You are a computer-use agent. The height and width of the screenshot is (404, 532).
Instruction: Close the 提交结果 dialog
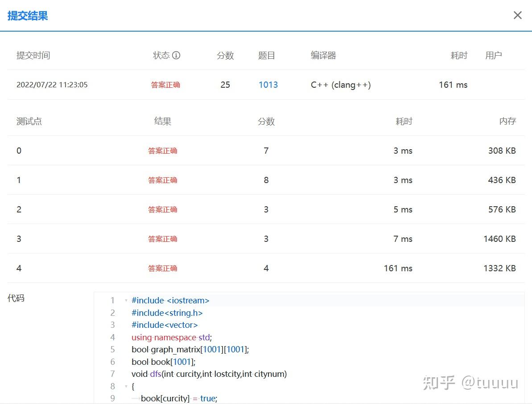(x=517, y=15)
